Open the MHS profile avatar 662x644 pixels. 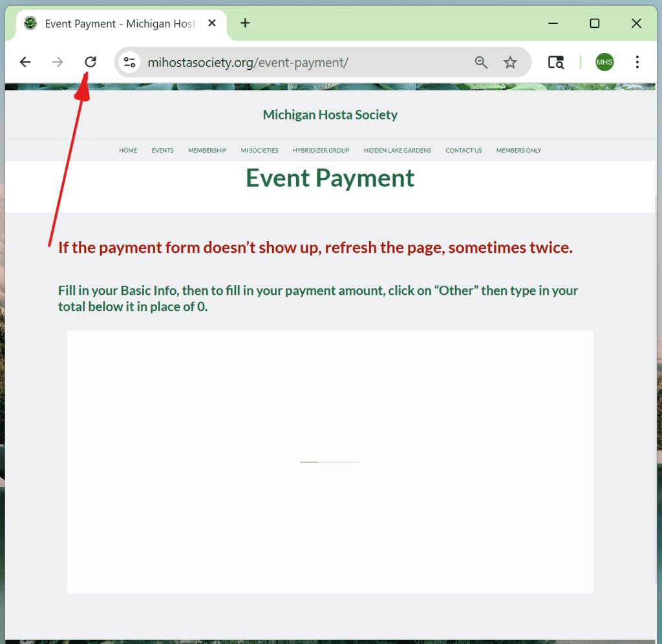click(604, 62)
